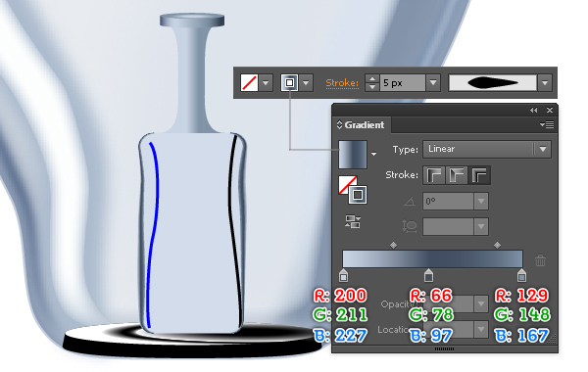Click the Reverse Gradient icon

click(x=353, y=221)
